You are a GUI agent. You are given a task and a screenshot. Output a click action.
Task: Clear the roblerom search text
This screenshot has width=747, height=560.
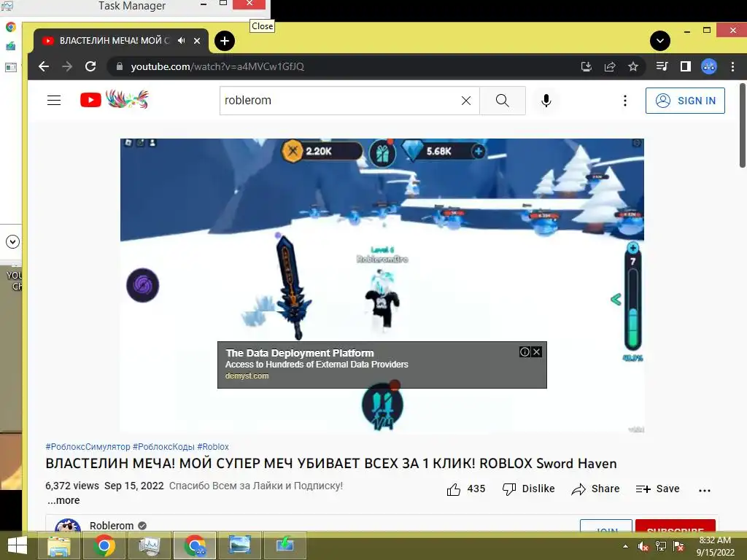point(466,101)
